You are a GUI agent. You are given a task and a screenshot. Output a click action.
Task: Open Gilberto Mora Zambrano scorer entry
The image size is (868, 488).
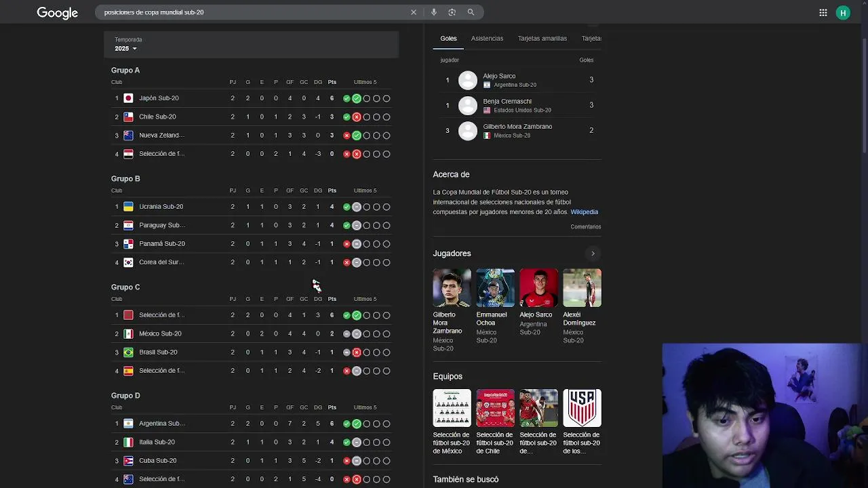pyautogui.click(x=517, y=130)
